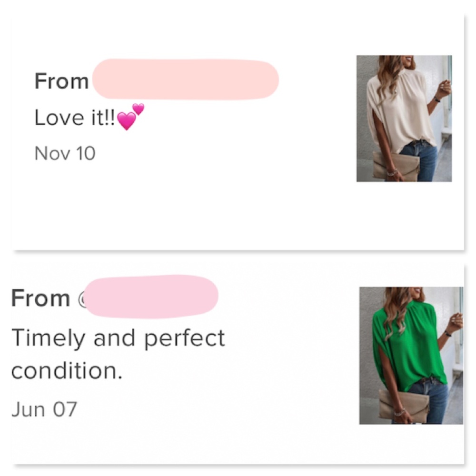The width and height of the screenshot is (476, 476).
Task: Open the green blouse product thumbnail
Action: (411, 355)
